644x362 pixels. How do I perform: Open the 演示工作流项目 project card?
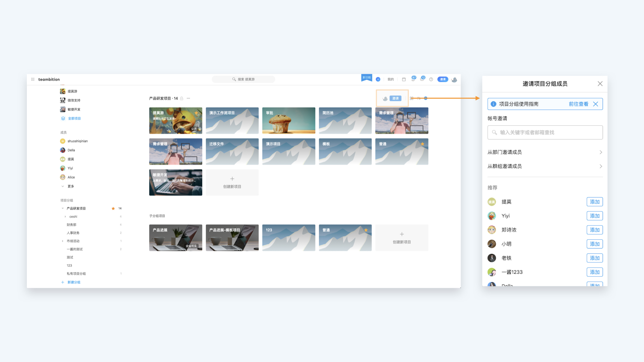pyautogui.click(x=232, y=121)
